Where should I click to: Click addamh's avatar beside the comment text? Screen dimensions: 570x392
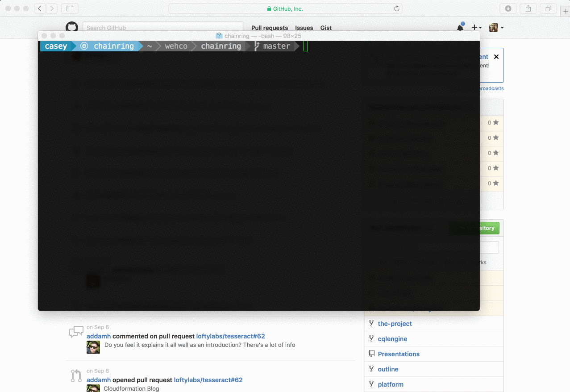(93, 347)
